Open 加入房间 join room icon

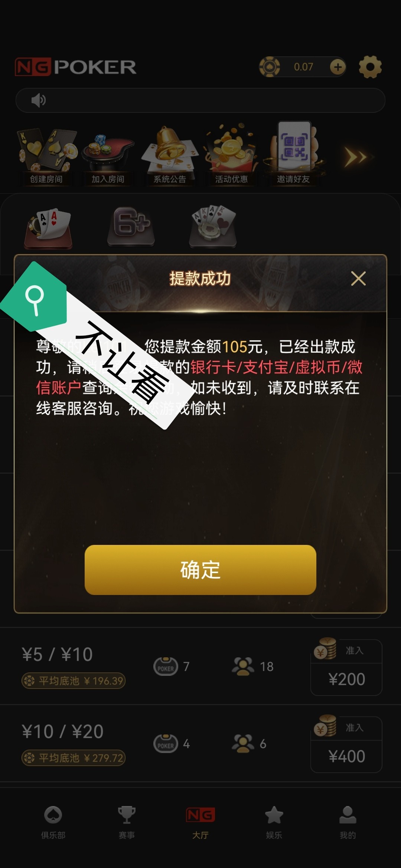[108, 156]
